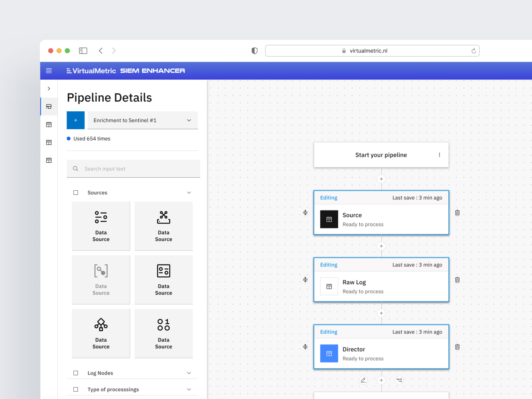The height and width of the screenshot is (399, 532).
Task: Add a node below Start your pipeline
Action: coord(381,179)
